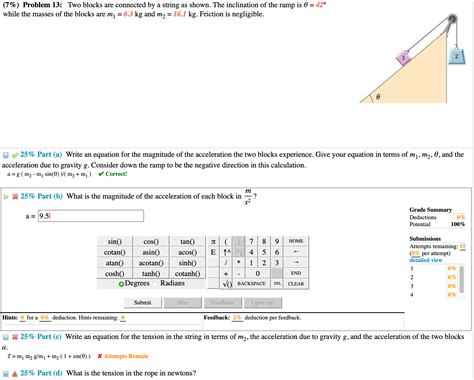Click digit 9 on keypad
Viewport: 474px width, 380px height.
click(x=277, y=241)
